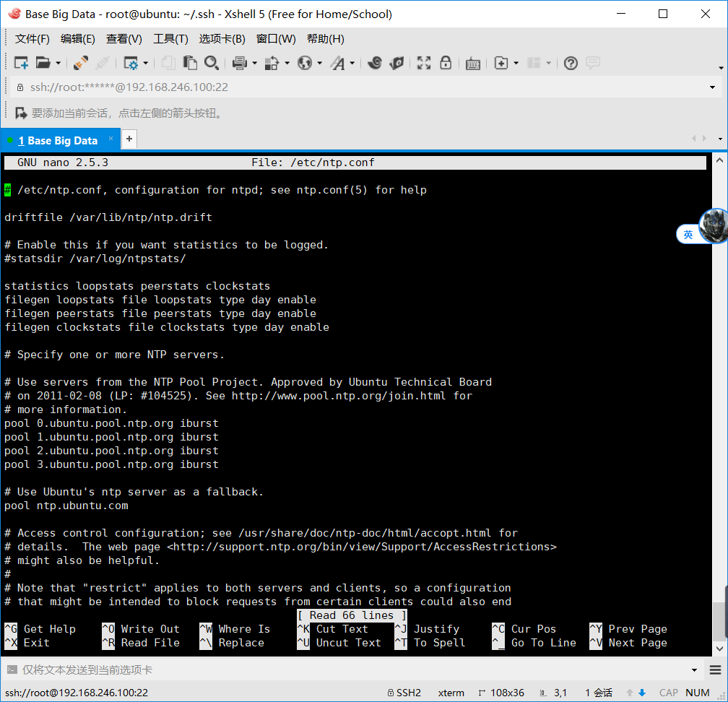Click the file transfer icon
This screenshot has height=702, width=728.
(x=272, y=63)
